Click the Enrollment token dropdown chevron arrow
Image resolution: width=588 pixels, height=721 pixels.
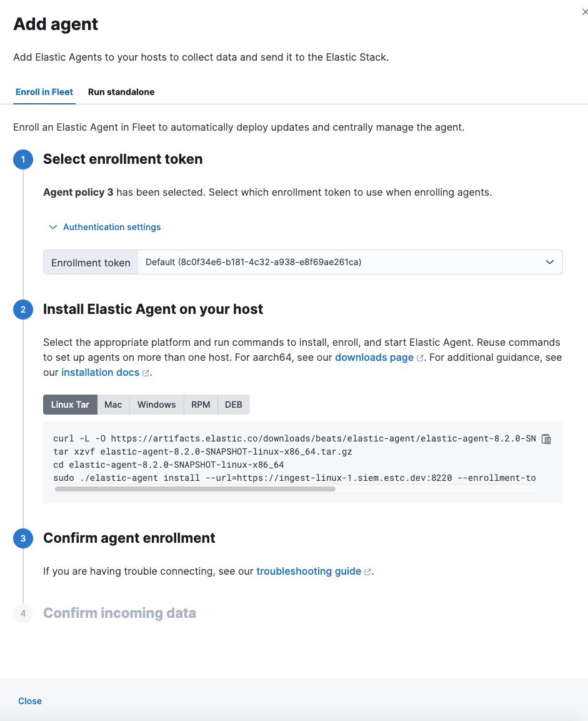pyautogui.click(x=550, y=262)
